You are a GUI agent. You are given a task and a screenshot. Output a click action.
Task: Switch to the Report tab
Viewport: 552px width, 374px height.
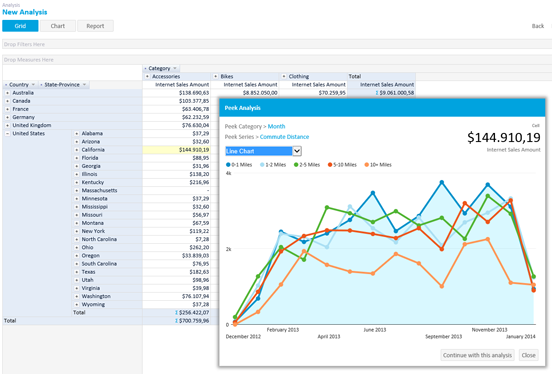point(95,26)
